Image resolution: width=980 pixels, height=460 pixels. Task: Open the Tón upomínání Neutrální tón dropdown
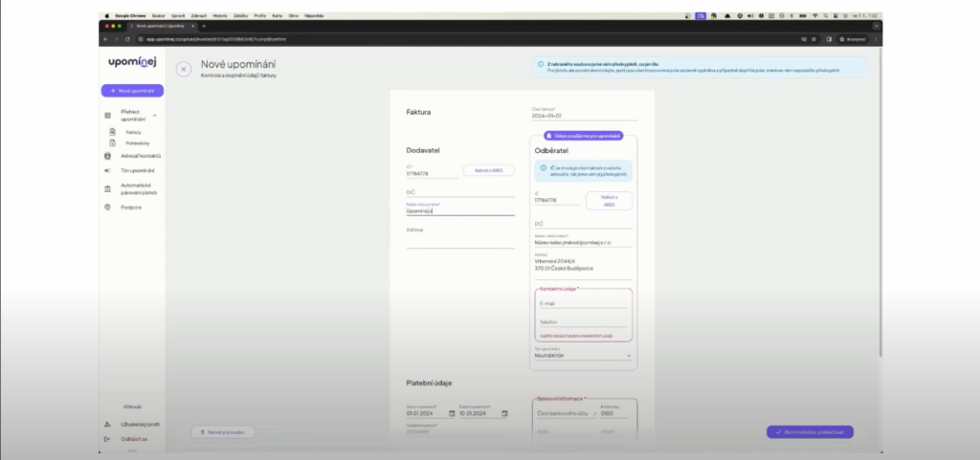(x=583, y=355)
